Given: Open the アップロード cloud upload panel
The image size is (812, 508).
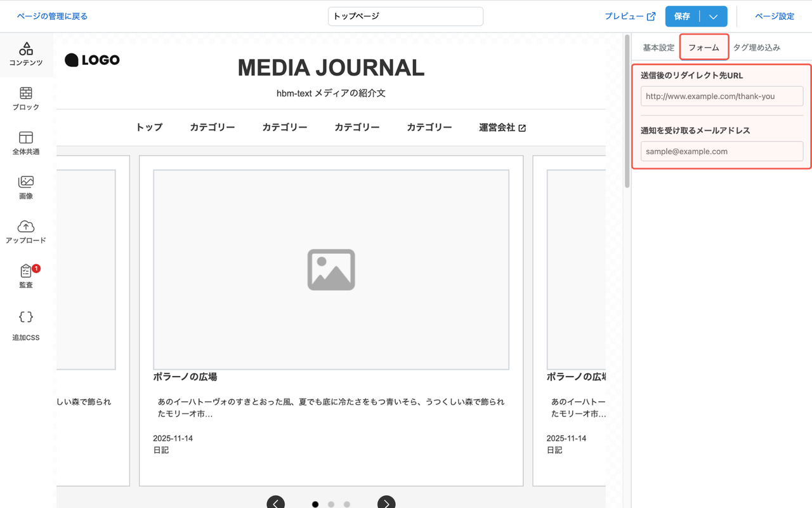Looking at the screenshot, I should pos(26,232).
